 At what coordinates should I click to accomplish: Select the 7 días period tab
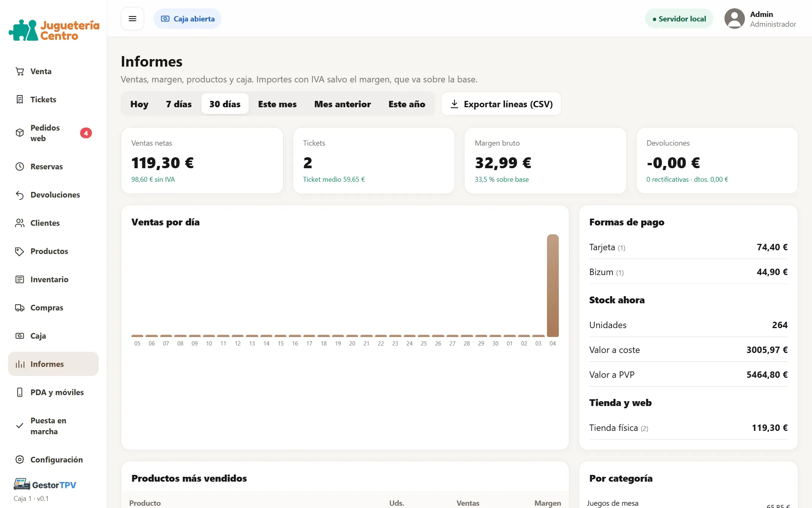[179, 104]
